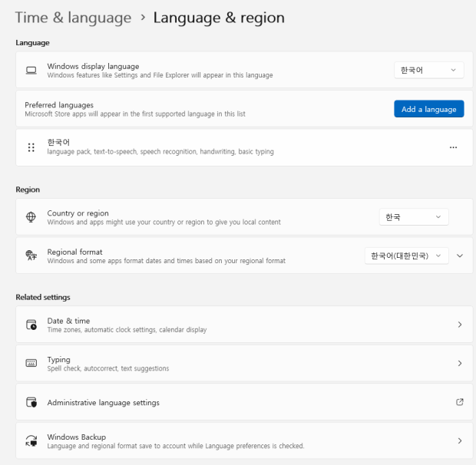The height and width of the screenshot is (465, 476).
Task: Select the 한국어 preferred language row
Action: point(230,147)
